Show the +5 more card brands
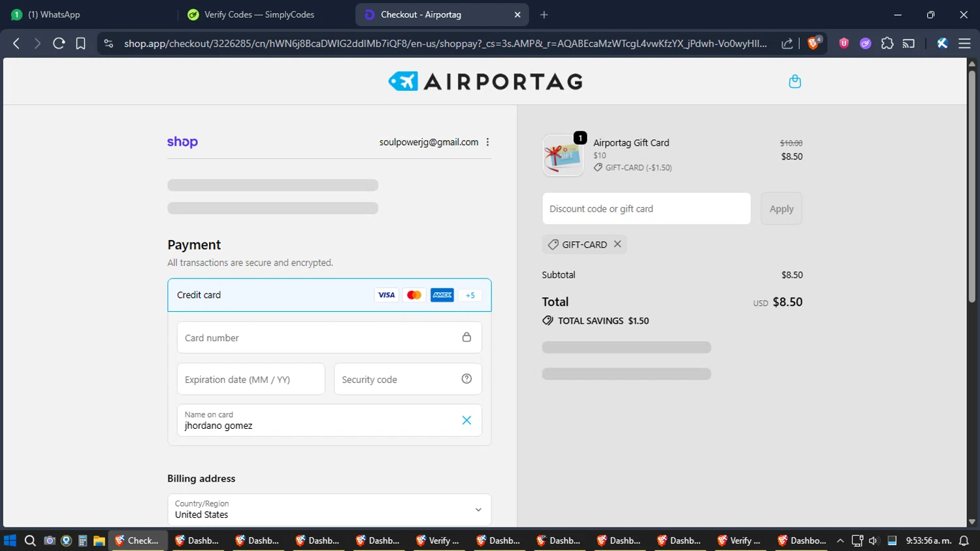The height and width of the screenshot is (551, 980). [x=470, y=295]
